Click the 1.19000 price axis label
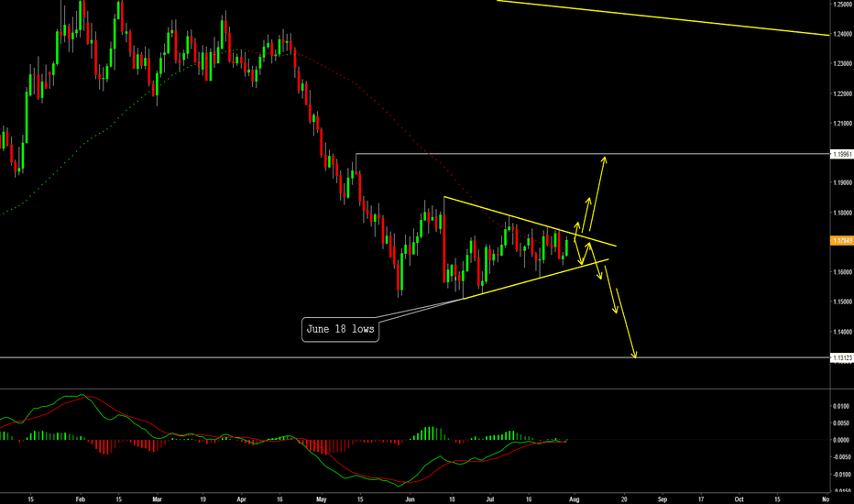The height and width of the screenshot is (504, 854). (x=842, y=182)
